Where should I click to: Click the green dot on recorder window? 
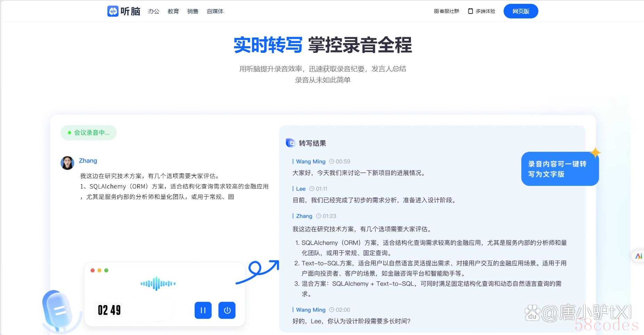click(x=106, y=270)
